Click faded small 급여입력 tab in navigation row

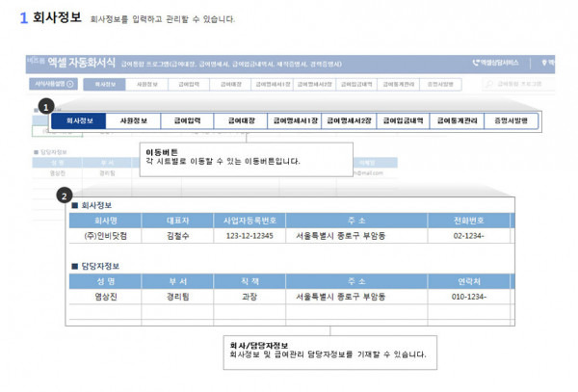pyautogui.click(x=189, y=85)
